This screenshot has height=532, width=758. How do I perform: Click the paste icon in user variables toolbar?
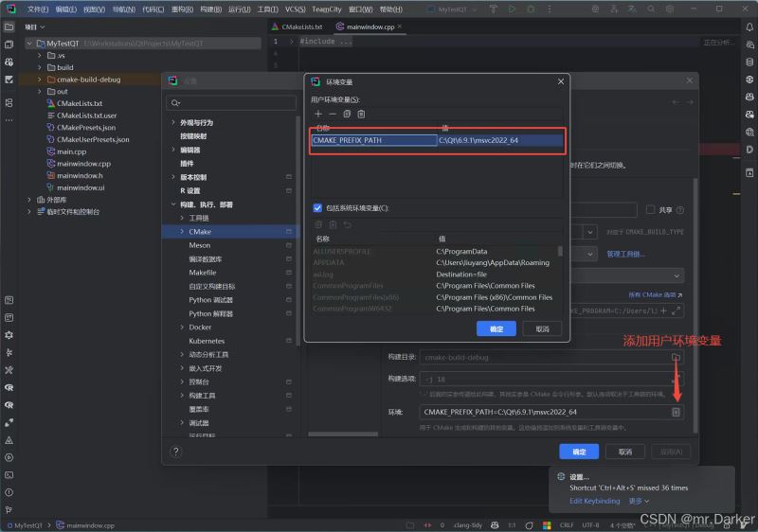[x=361, y=114]
